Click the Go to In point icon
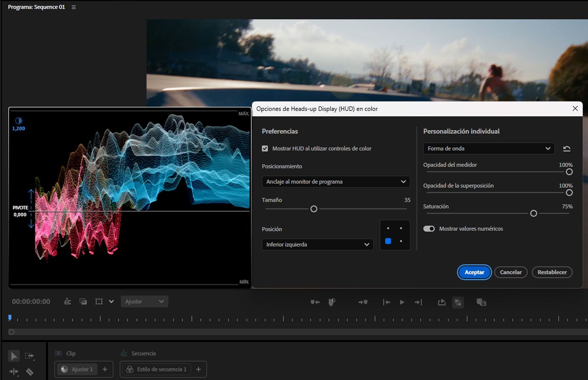Viewport: 588px width, 380px height. pyautogui.click(x=386, y=302)
